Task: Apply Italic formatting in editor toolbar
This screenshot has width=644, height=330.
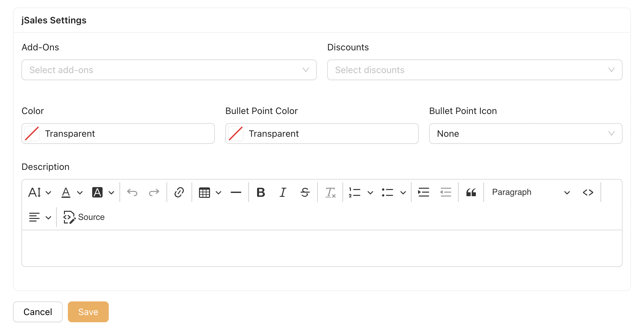Action: point(283,192)
